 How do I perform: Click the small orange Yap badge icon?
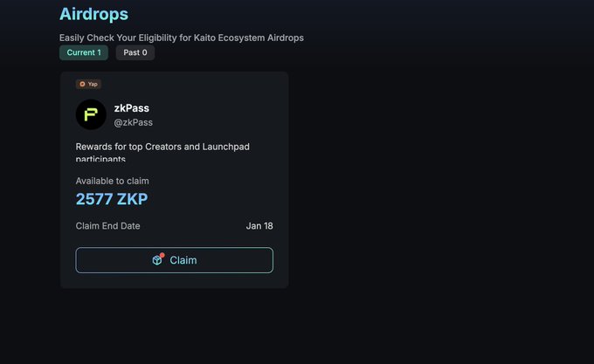click(82, 85)
